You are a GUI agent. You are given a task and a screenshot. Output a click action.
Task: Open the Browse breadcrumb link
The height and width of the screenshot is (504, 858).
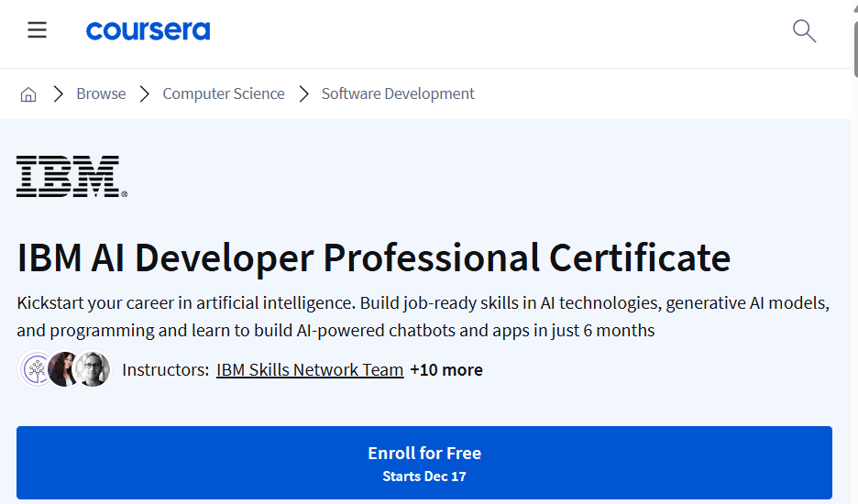click(x=101, y=93)
